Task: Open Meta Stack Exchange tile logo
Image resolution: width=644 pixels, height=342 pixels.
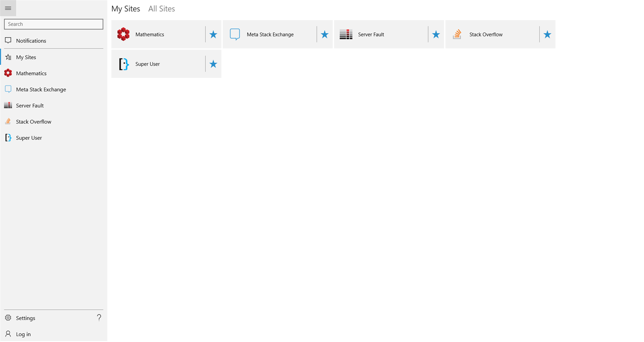Action: point(235,34)
